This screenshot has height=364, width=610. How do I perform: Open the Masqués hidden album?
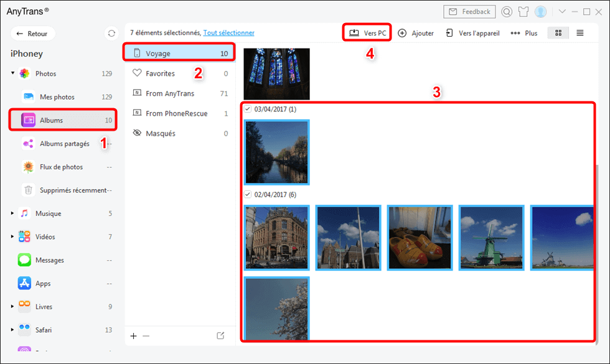(x=179, y=133)
